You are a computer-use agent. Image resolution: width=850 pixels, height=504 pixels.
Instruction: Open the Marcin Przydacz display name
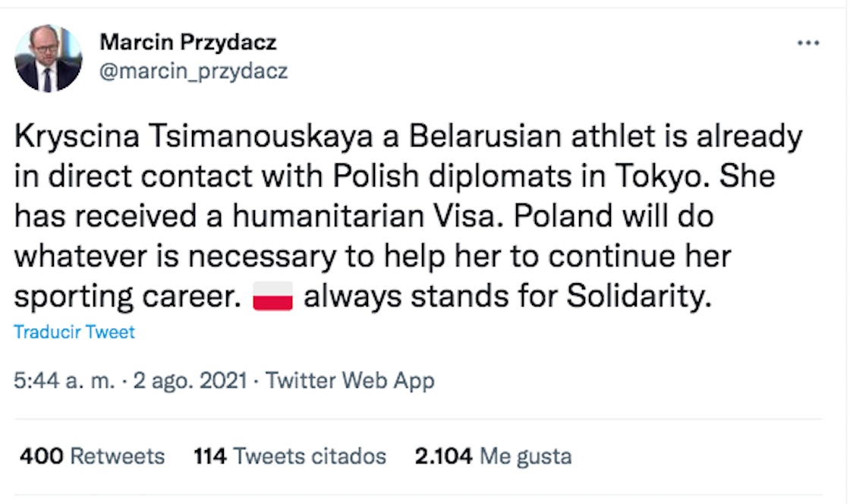187,42
